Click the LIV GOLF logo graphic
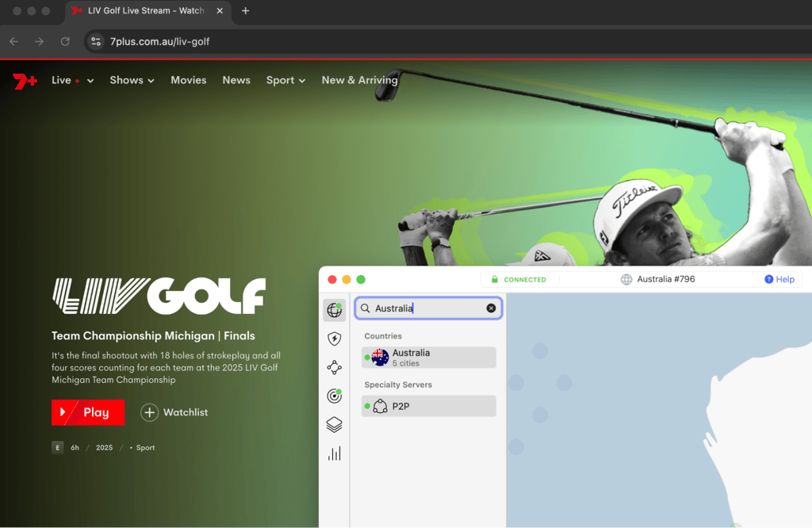Viewport: 812px width, 528px height. (159, 296)
